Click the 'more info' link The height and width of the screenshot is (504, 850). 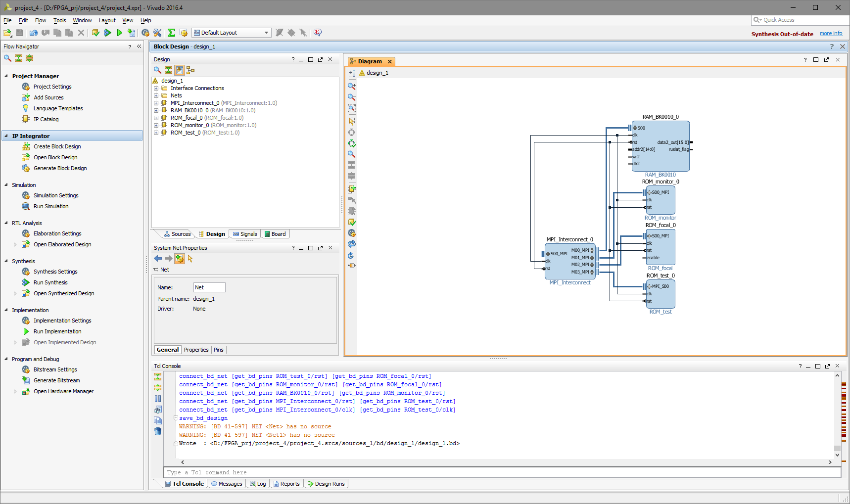pos(831,34)
